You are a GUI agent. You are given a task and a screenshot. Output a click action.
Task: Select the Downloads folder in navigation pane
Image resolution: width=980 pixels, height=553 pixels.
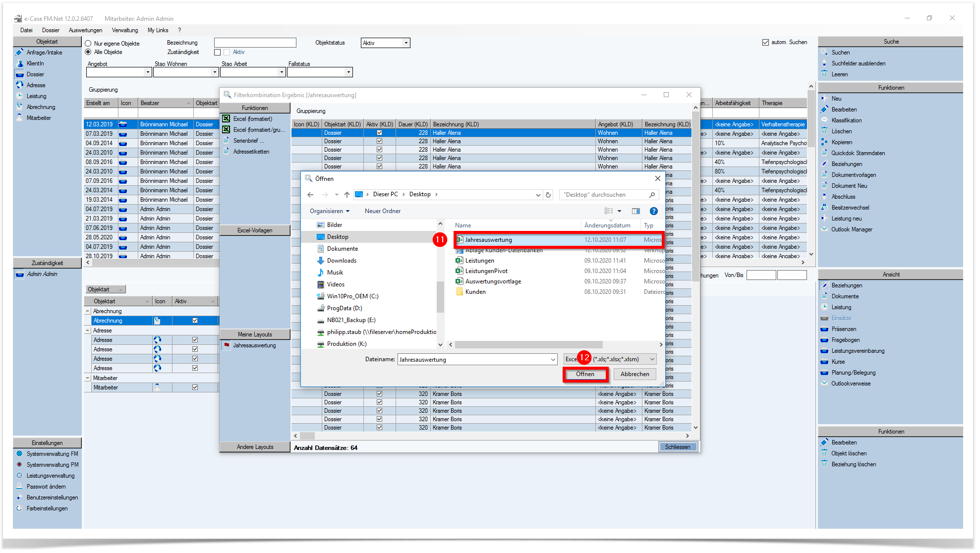[x=342, y=261]
